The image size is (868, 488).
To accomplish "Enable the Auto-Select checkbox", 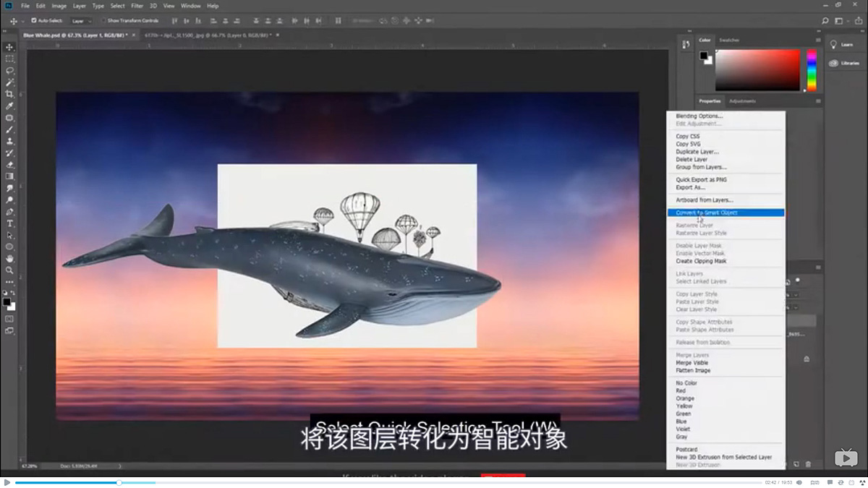I will tap(33, 21).
